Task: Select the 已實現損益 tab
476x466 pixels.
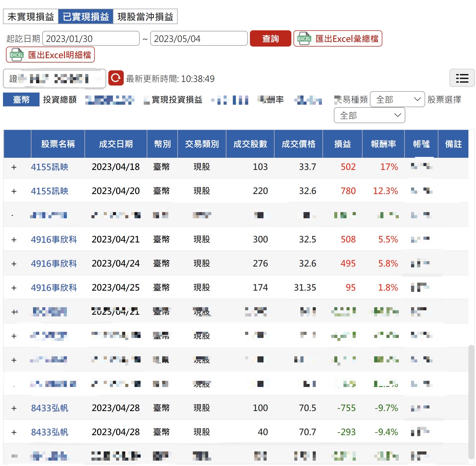Action: point(86,17)
